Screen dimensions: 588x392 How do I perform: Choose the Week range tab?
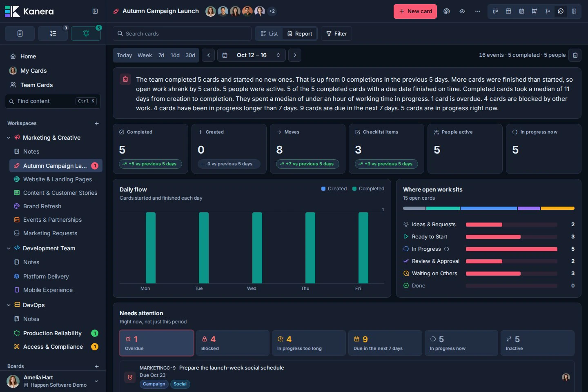pyautogui.click(x=145, y=55)
